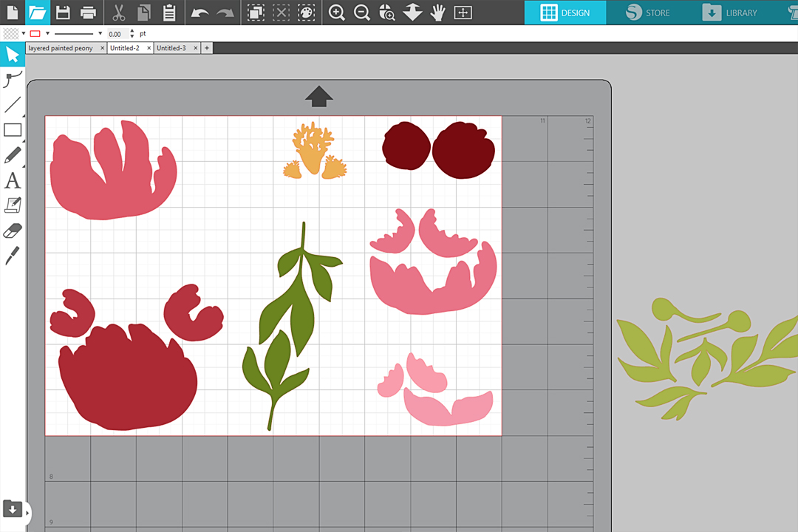Open the line style dropdown arrow
Viewport: 798px width, 532px height.
pos(100,33)
